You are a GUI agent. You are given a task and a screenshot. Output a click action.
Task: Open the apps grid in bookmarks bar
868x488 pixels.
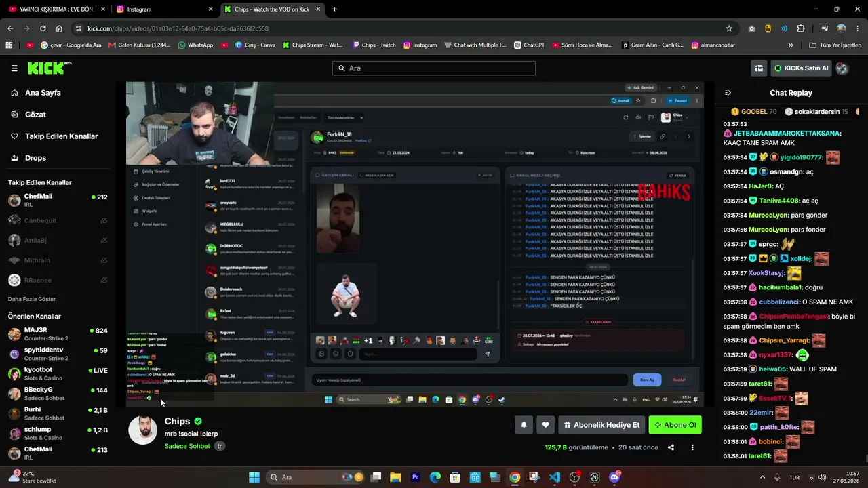pos(9,45)
